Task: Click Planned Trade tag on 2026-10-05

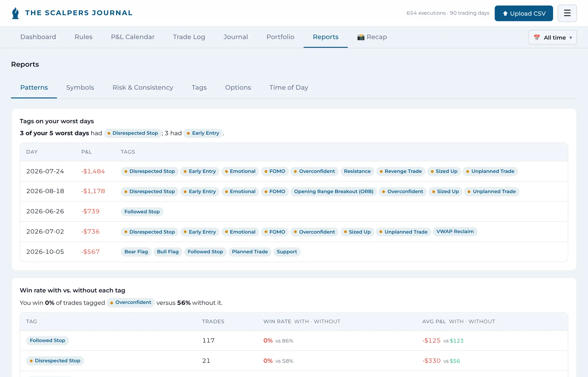Action: click(250, 252)
